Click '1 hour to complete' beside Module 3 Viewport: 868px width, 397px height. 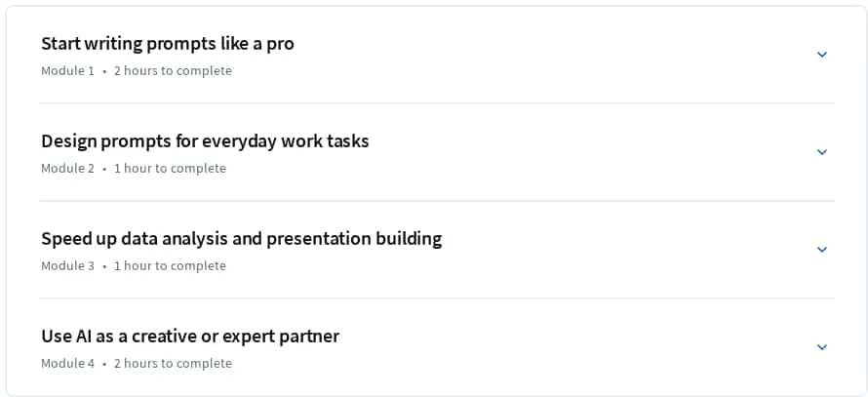point(170,265)
